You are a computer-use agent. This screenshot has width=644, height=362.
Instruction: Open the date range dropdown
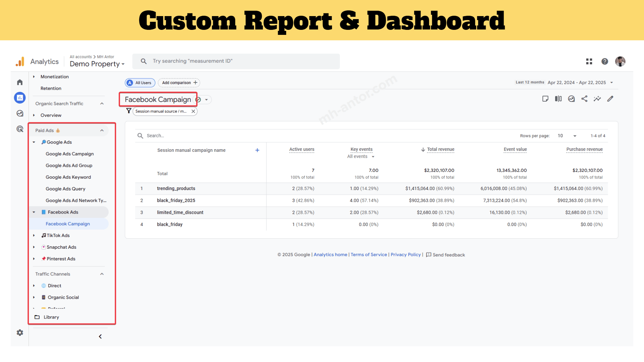[x=611, y=82]
